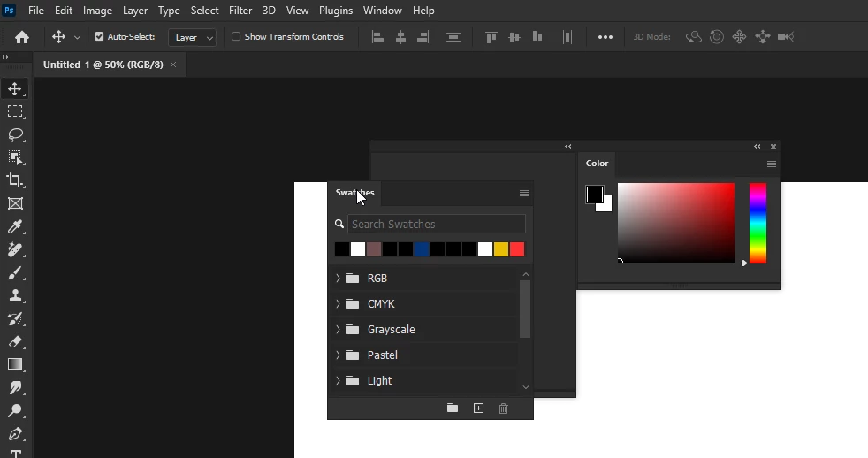
Task: Select the Brush tool
Action: (x=15, y=272)
